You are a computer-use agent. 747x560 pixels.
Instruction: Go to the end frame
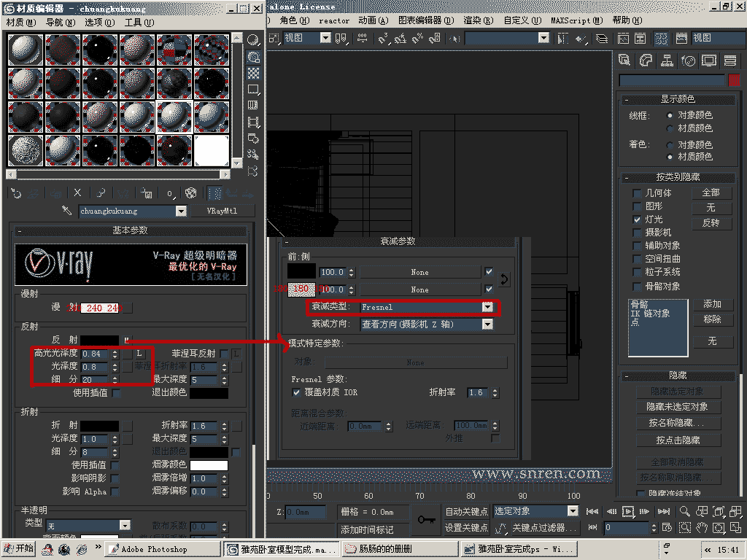(664, 511)
